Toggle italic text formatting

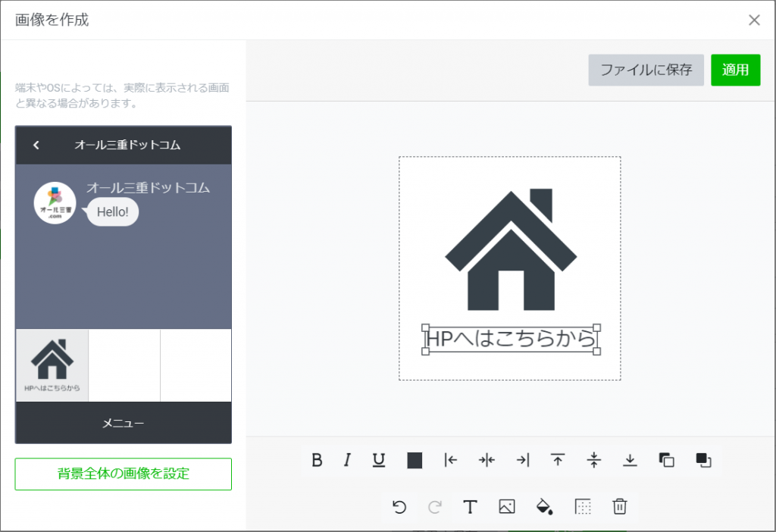347,460
